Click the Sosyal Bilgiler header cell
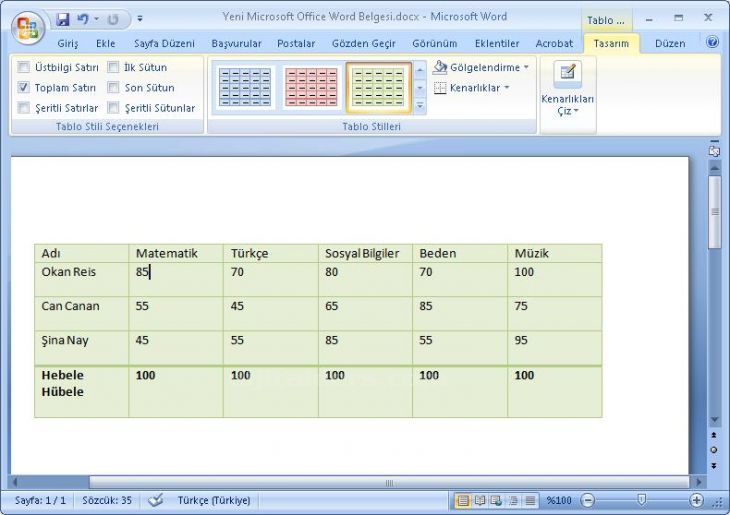730x515 pixels. pos(365,253)
